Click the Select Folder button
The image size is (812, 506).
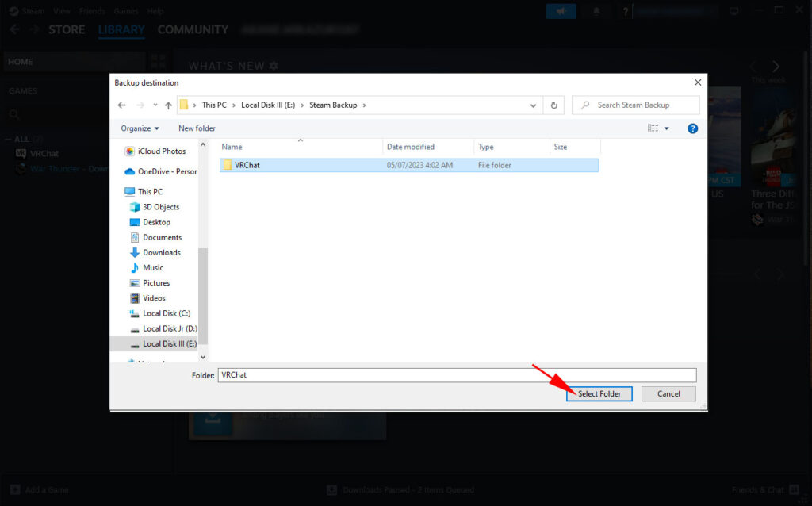click(599, 393)
